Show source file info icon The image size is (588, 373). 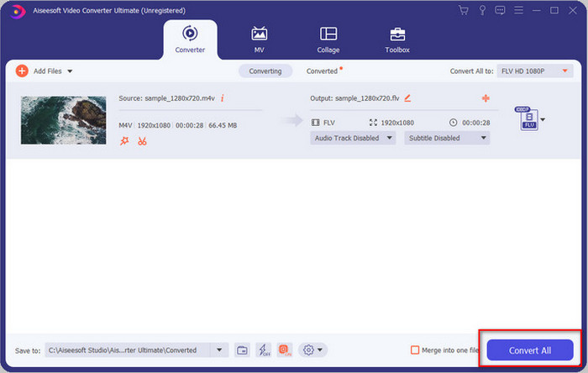click(223, 98)
